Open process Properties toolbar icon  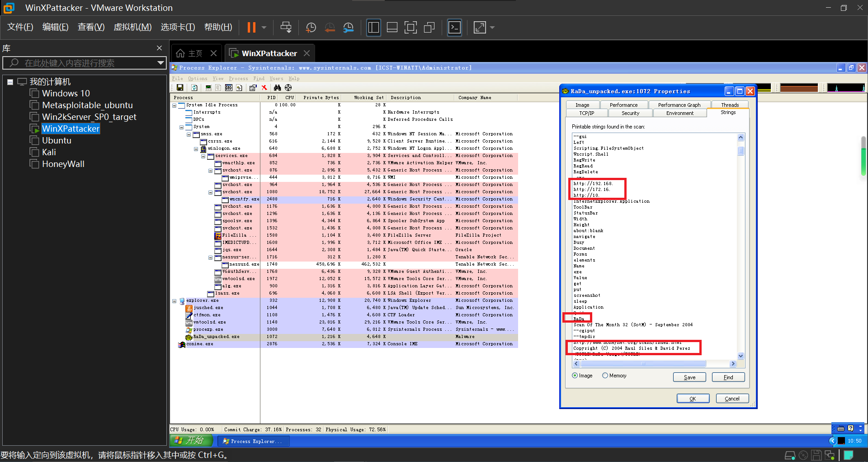tap(253, 88)
